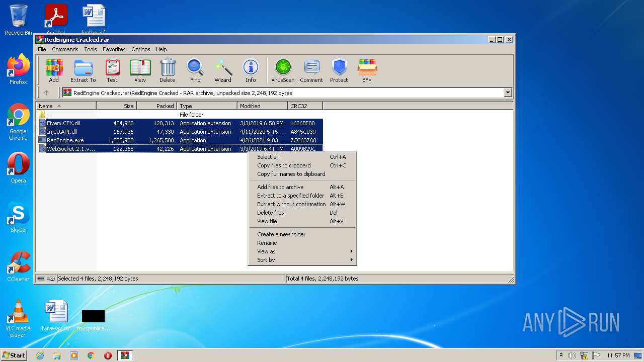The height and width of the screenshot is (362, 644).
Task: Open the CCleaner desktop shortcut
Action: coord(18,266)
